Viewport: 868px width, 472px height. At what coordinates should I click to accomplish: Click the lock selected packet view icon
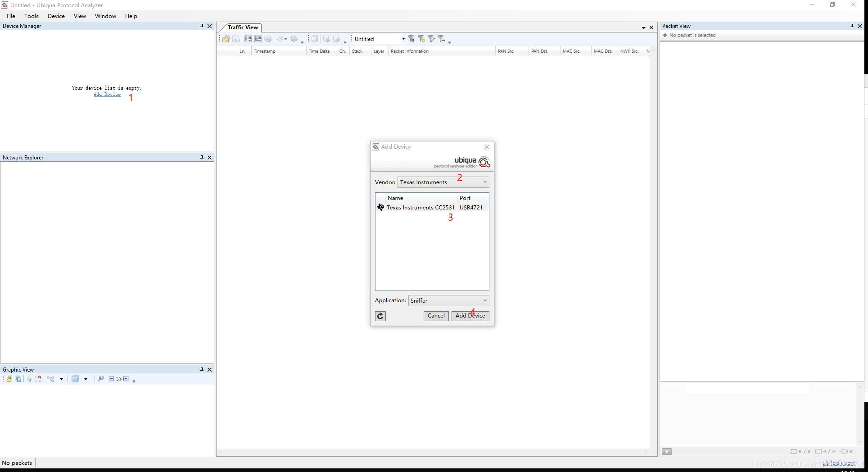pyautogui.click(x=258, y=39)
